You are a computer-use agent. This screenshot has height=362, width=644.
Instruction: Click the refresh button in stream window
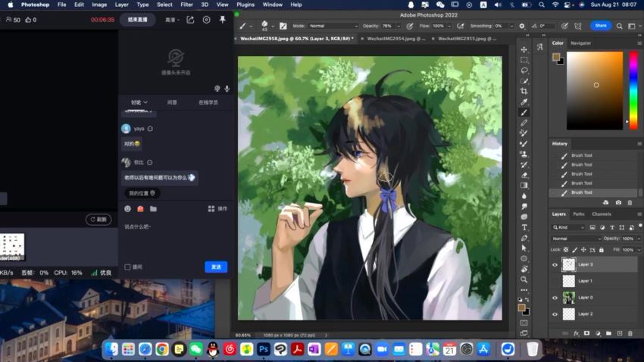tap(98, 220)
